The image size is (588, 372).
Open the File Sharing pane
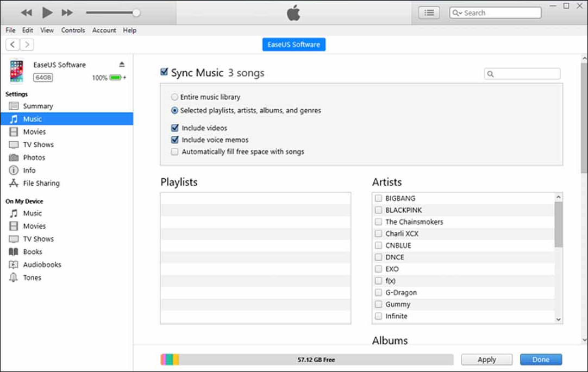click(x=41, y=183)
